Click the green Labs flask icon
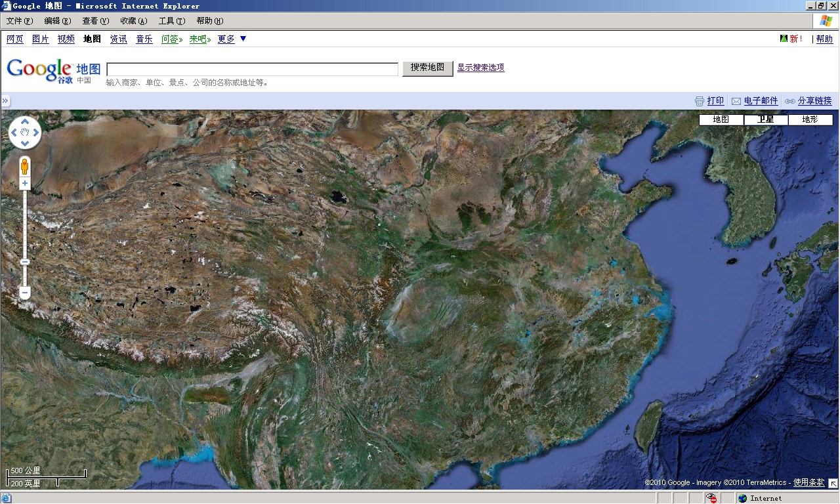 pyautogui.click(x=783, y=39)
